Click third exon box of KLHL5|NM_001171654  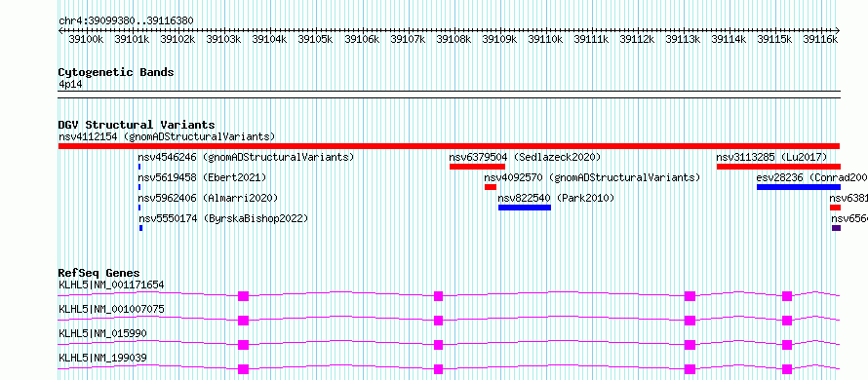pyautogui.click(x=690, y=296)
